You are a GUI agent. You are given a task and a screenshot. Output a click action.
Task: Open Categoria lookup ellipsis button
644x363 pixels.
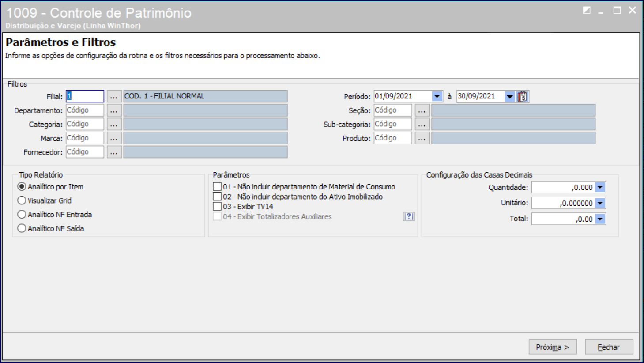(114, 124)
